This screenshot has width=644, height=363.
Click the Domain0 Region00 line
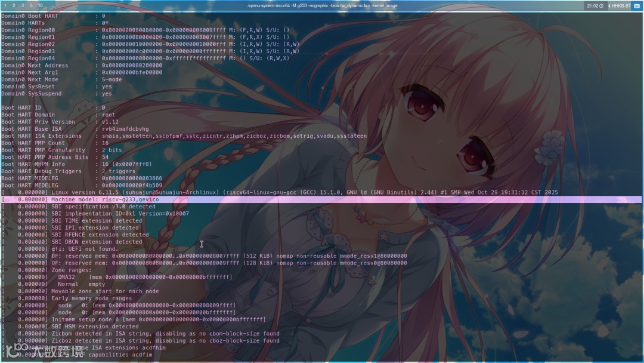145,30
